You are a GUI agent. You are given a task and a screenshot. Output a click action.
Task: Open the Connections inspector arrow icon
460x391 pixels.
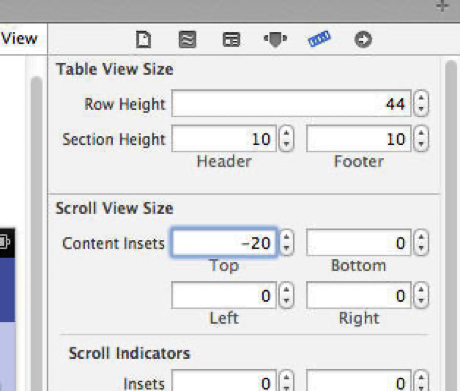coord(363,39)
